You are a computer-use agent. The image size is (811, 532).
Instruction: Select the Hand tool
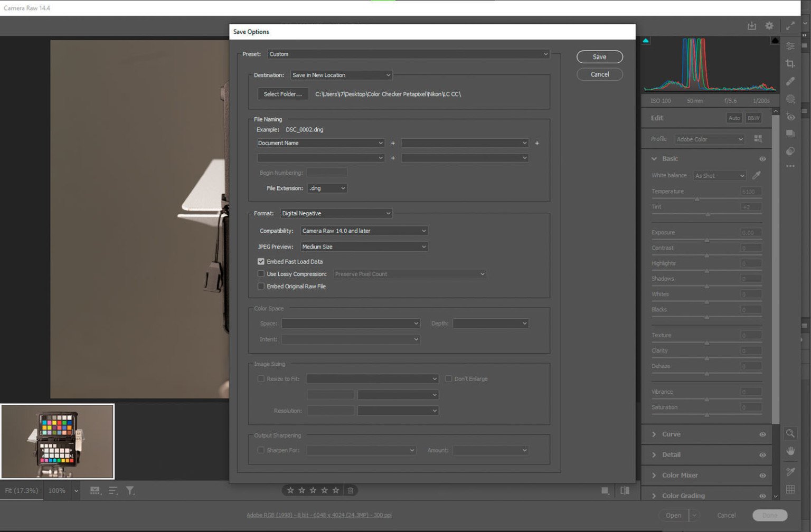pos(790,451)
